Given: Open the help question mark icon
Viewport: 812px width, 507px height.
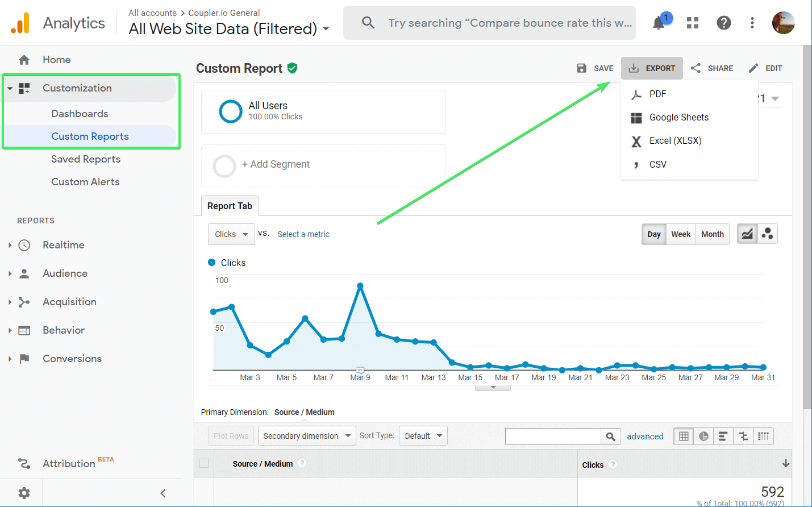Looking at the screenshot, I should [x=723, y=23].
